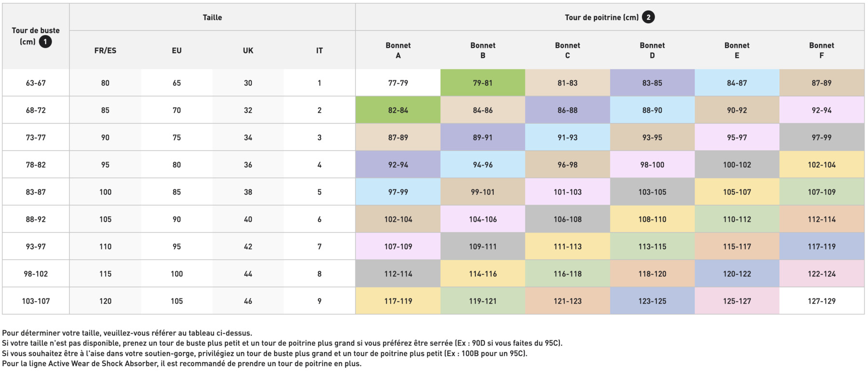The image size is (868, 372).
Task: Pick the green 79-81 cell
Action: (483, 83)
